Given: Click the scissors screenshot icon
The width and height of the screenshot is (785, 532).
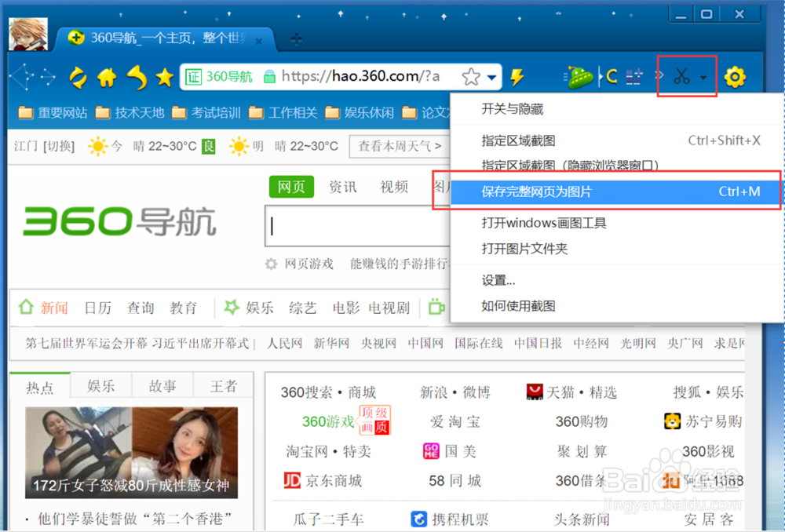Looking at the screenshot, I should point(681,76).
